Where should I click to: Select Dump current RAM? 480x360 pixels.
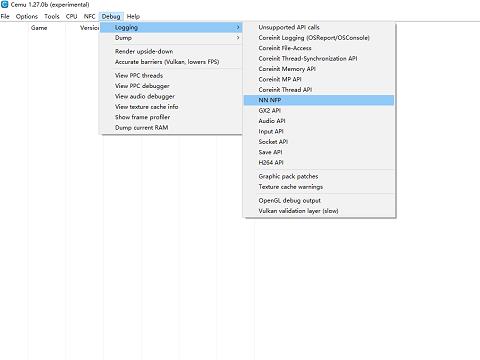click(171, 127)
